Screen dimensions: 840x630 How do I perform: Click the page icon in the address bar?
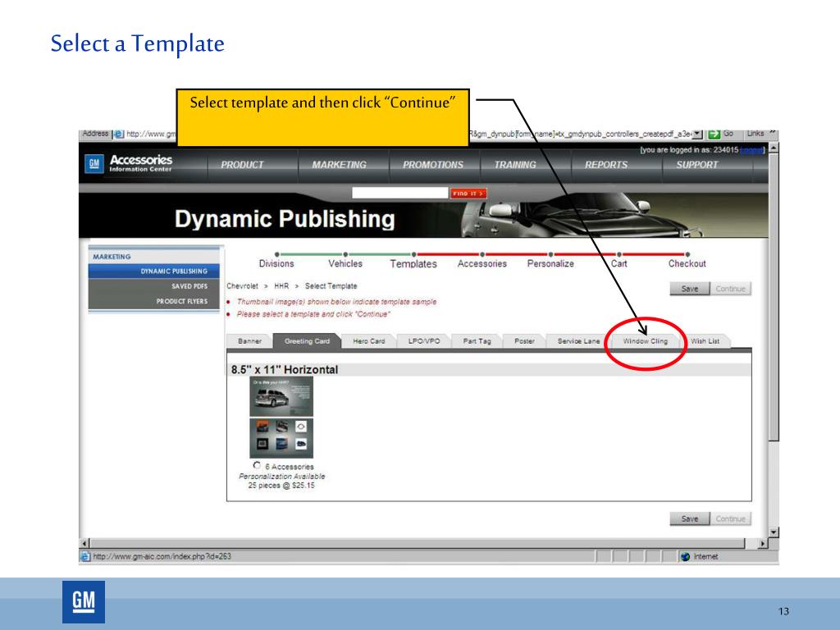[118, 134]
